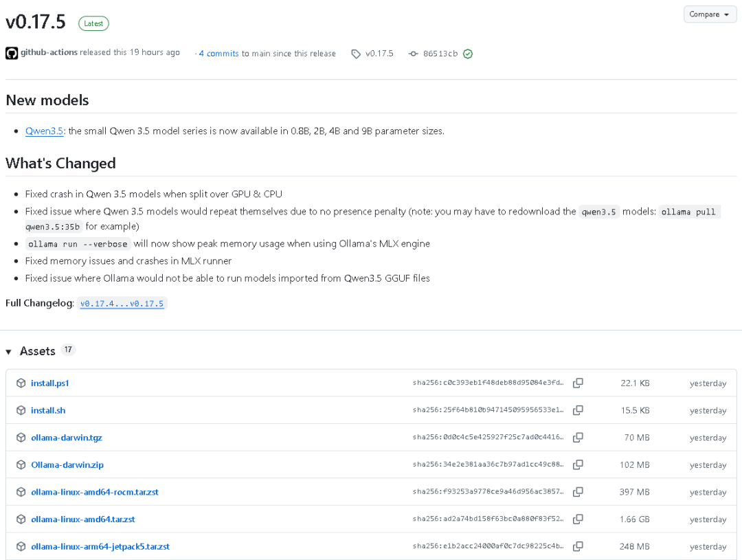Collapse the Assets section
742x560 pixels.
coord(9,352)
